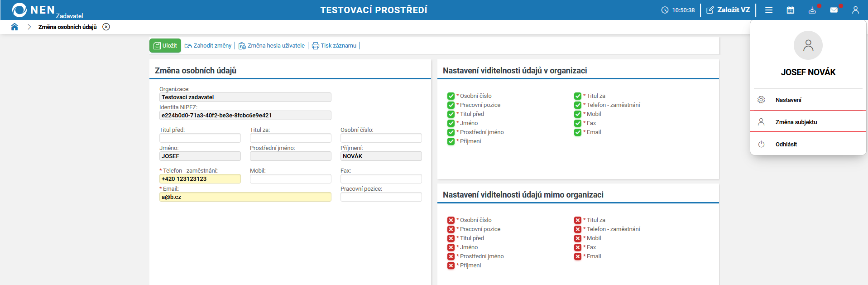The image size is (868, 285).
Task: Uncheck Titul před visibility in organization
Action: point(451,114)
